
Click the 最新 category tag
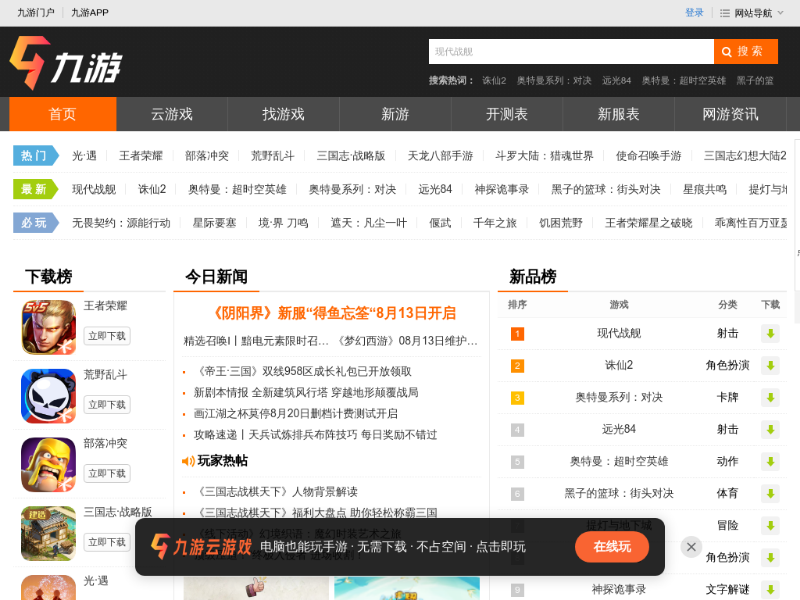tap(36, 189)
